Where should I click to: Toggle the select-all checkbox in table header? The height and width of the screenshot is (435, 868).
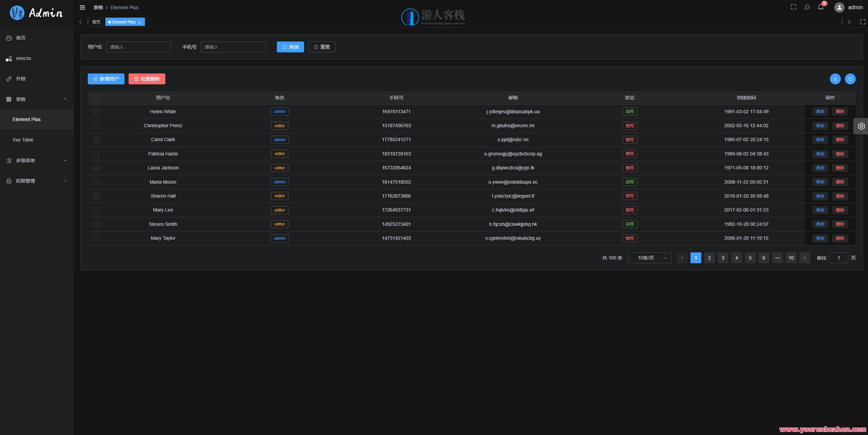96,98
